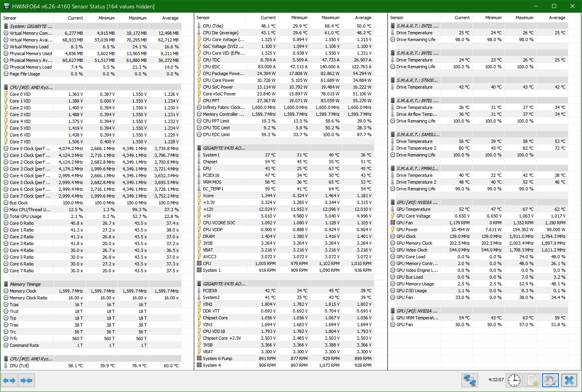Screen dimensions: 582x392
Task: Click the thermometer icon beside CPU (Tdie)
Action: point(199,26)
